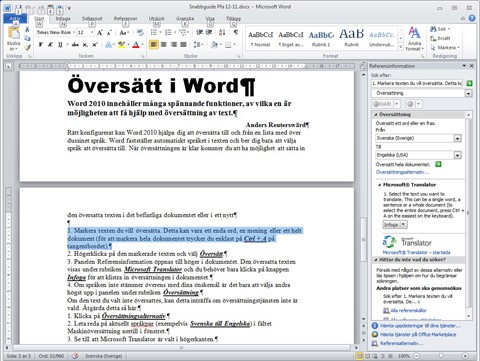The image size is (480, 361).
Task: Open the Arkiv file tab
Action: pos(15,19)
